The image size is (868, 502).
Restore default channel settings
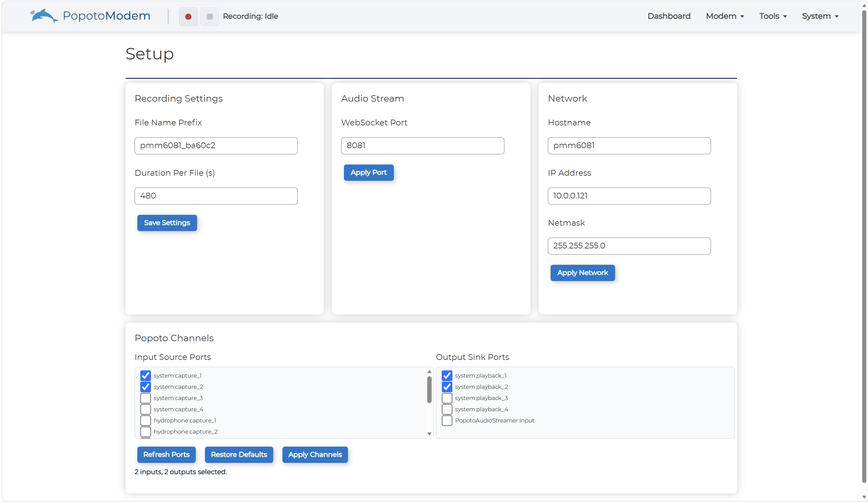[x=239, y=454]
